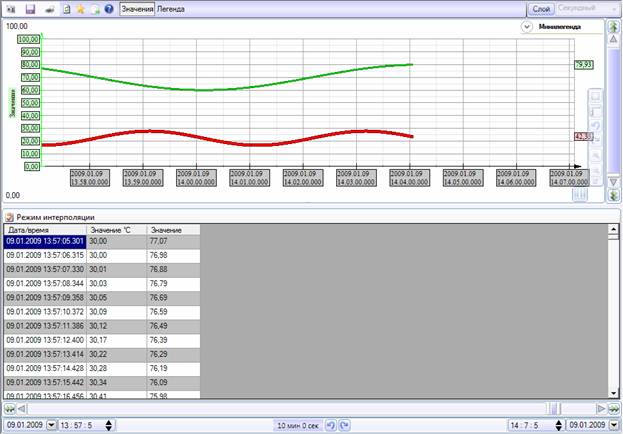Screen dimensions: 623x434
Task: Click the vertical scroll up triangle
Action: [613, 39]
